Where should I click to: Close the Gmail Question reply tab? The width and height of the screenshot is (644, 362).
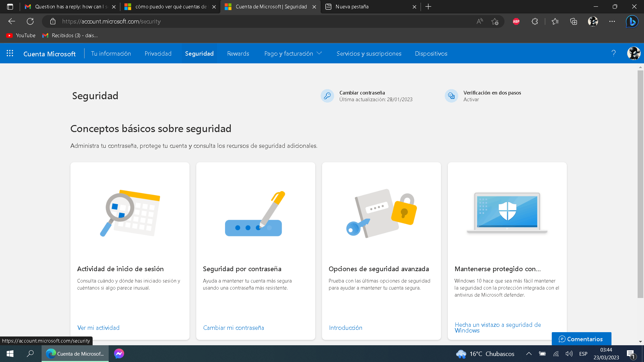pos(114,7)
